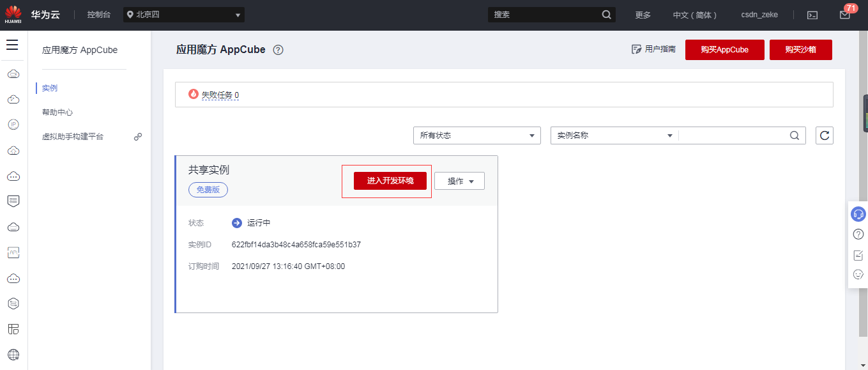This screenshot has width=868, height=370.
Task: Open the right-side help question icon
Action: pos(858,235)
